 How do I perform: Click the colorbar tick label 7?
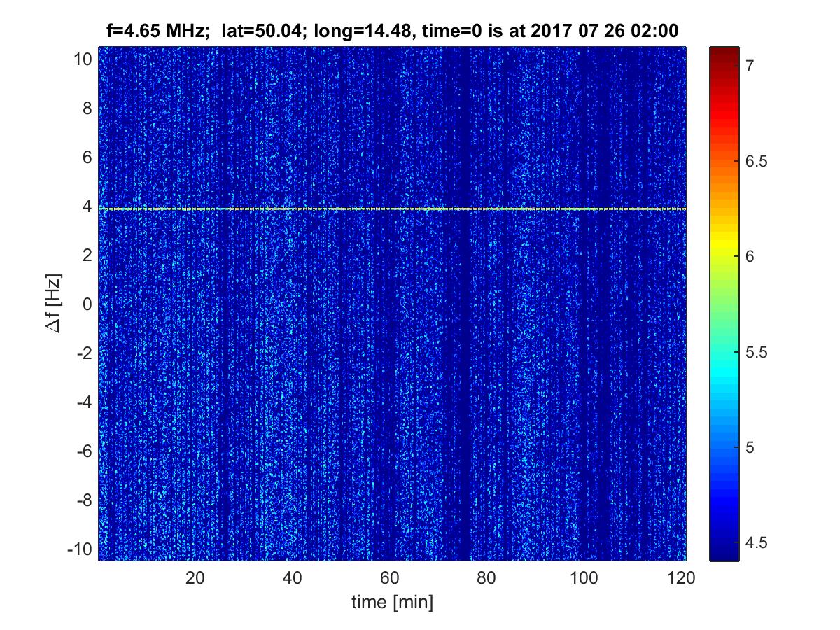749,66
